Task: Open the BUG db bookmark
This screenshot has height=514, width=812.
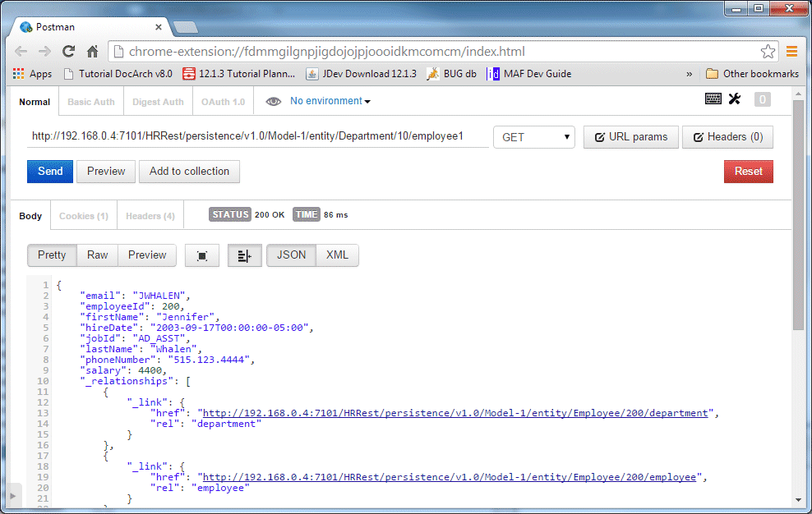Action: [x=451, y=74]
